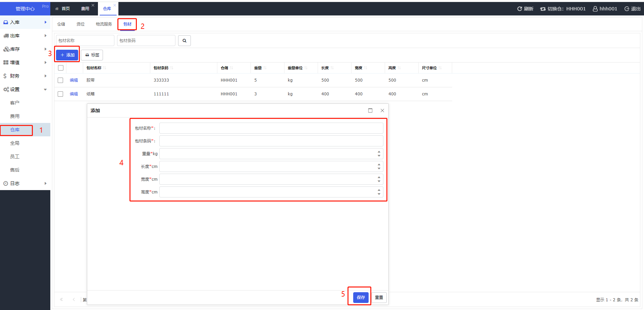Click the refresh icon in top bar
This screenshot has width=644, height=310.
pyautogui.click(x=520, y=9)
